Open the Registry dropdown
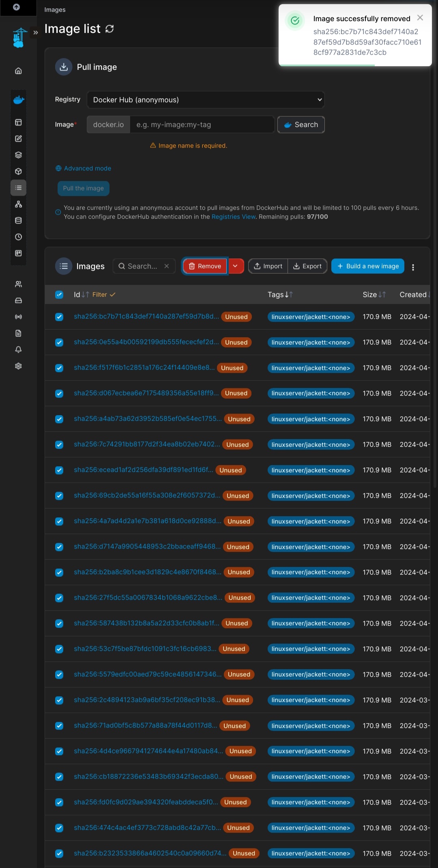The width and height of the screenshot is (438, 868). (x=206, y=100)
